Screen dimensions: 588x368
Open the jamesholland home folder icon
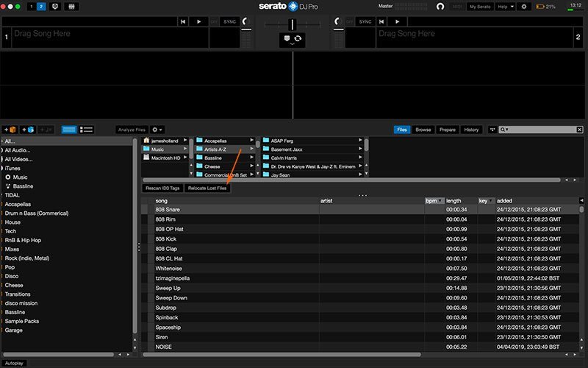tap(146, 141)
